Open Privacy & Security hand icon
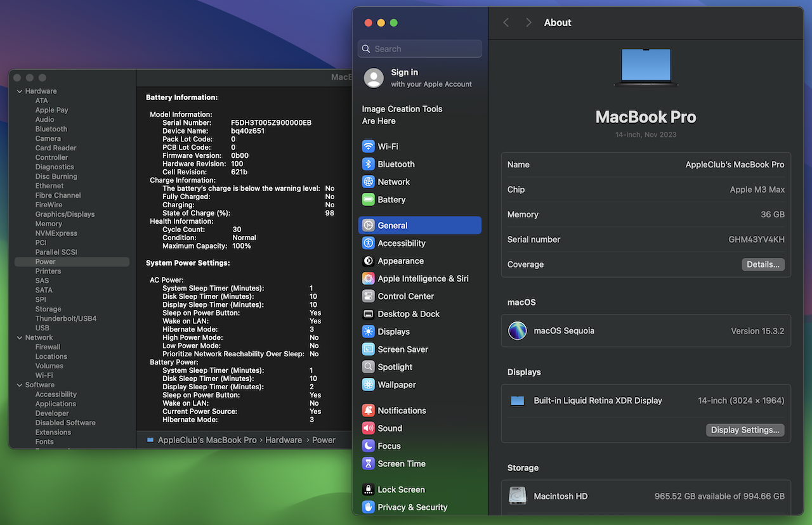The height and width of the screenshot is (525, 812). [x=368, y=507]
